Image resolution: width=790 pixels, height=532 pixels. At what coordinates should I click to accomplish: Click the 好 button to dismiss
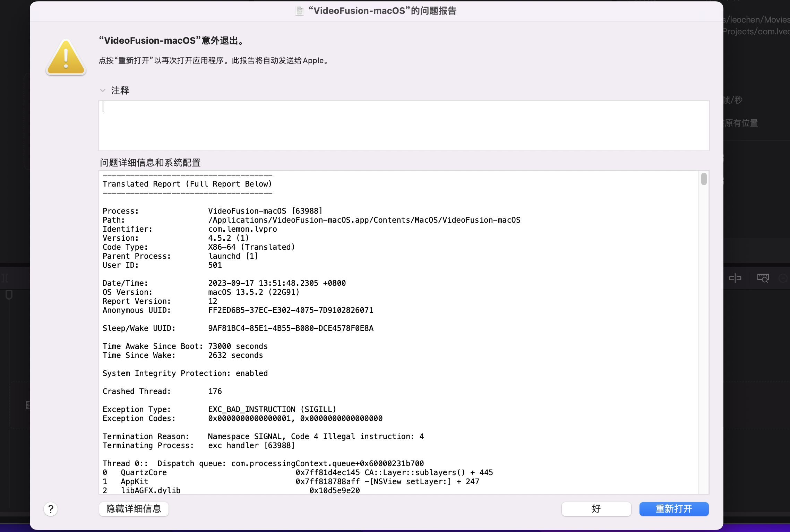click(596, 509)
